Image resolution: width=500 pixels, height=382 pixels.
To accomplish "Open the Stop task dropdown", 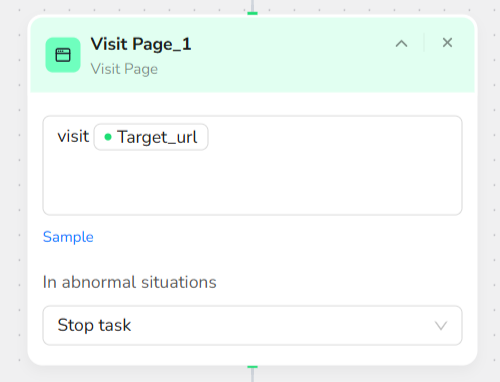I will (252, 325).
